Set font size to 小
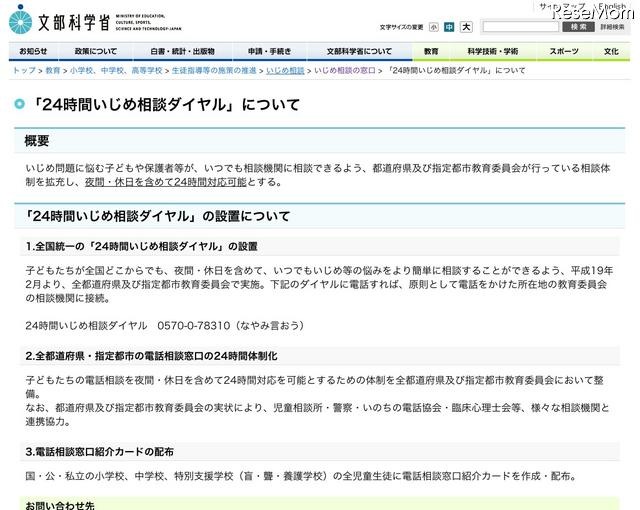The image size is (640, 510). click(x=433, y=27)
